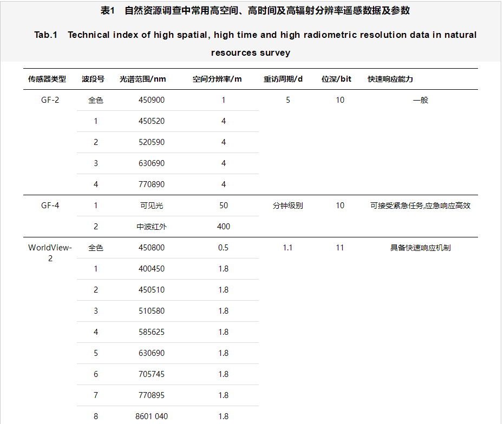Select the 快速响应能力 column header
The image size is (504, 424).
[390, 79]
